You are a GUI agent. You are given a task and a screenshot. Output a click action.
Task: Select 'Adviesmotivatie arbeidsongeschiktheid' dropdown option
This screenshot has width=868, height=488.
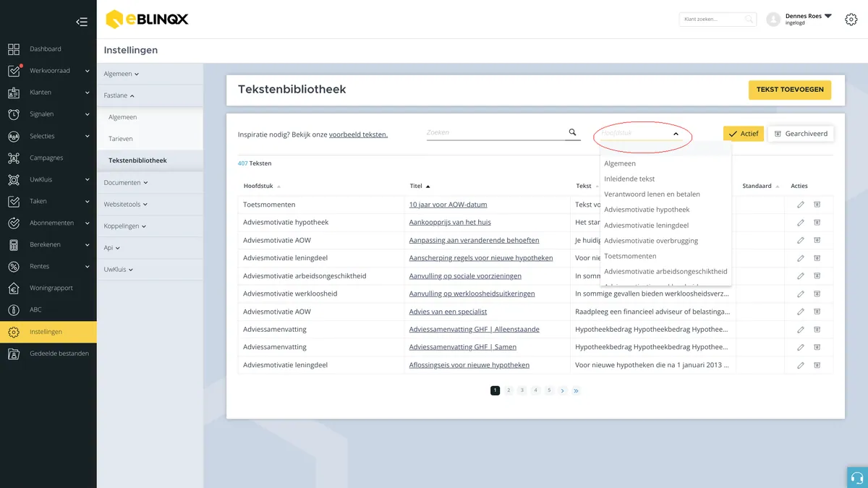(x=665, y=272)
